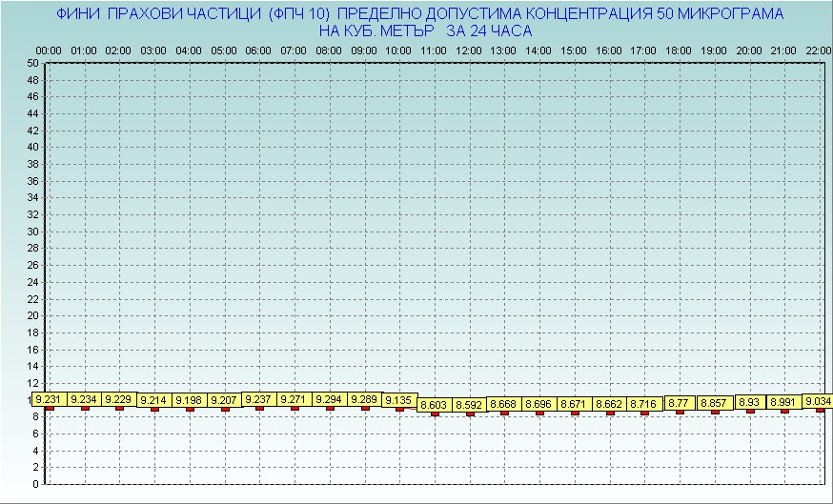This screenshot has width=833, height=504.
Task: Click the 8.77 data label
Action: click(x=680, y=403)
